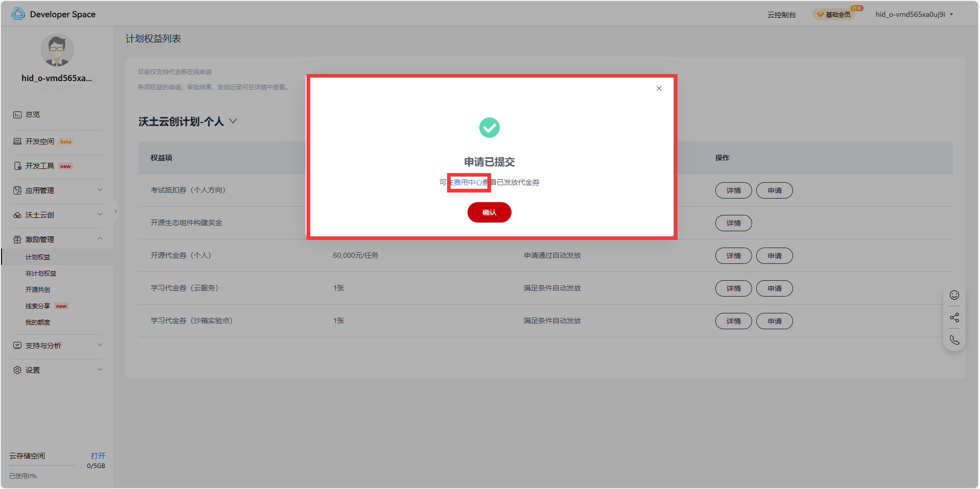Open 我的额度 in sidebar
This screenshot has height=489, width=980.
click(38, 323)
